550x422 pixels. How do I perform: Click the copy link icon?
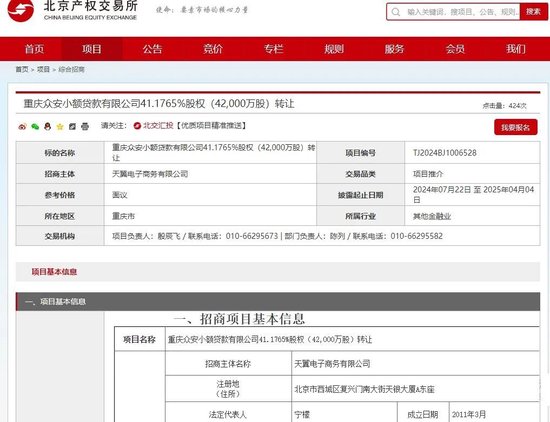pyautogui.click(x=72, y=127)
